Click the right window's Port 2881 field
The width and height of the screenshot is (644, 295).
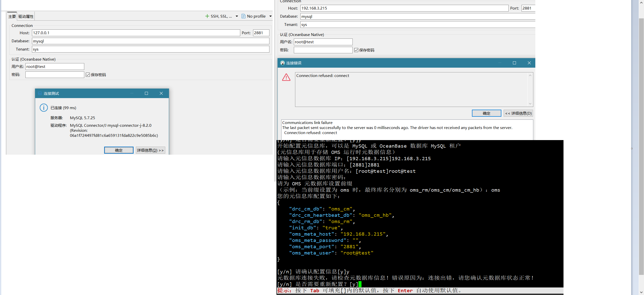point(528,8)
